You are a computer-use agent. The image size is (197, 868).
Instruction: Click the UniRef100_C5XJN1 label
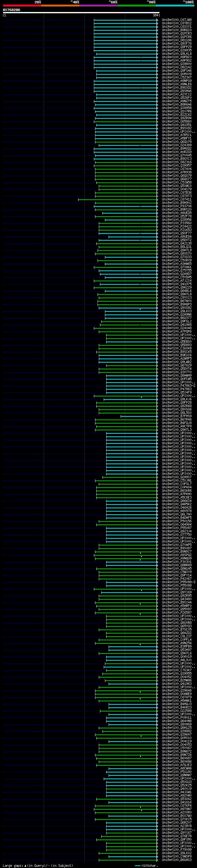pyautogui.click(x=177, y=481)
